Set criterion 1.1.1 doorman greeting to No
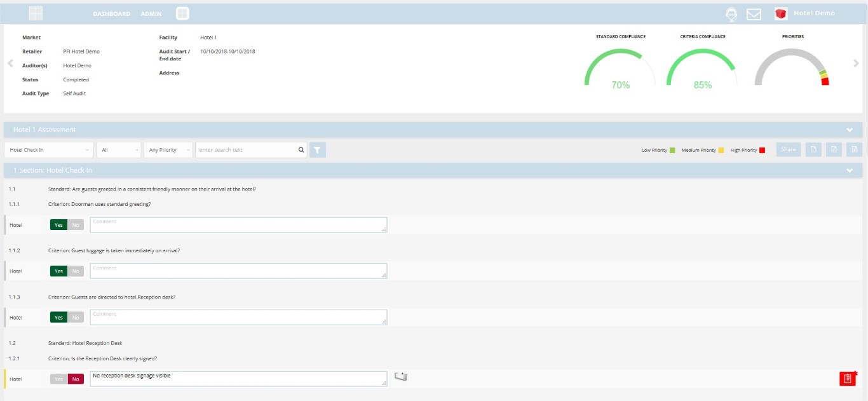 tap(76, 225)
